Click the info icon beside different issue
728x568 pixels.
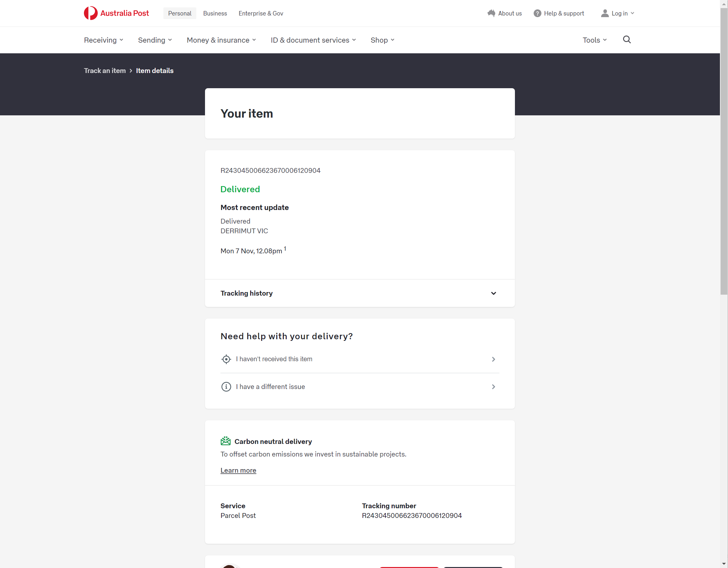click(x=226, y=386)
